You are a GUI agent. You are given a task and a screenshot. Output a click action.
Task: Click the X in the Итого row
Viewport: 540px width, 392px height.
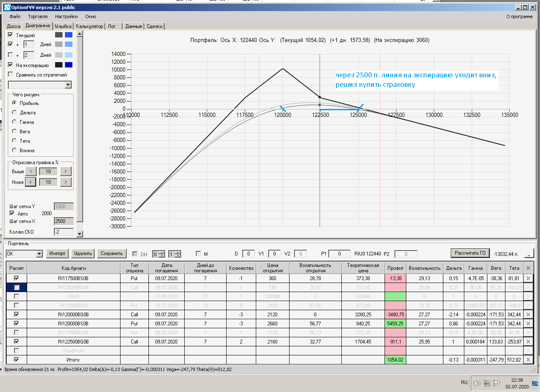click(528, 360)
